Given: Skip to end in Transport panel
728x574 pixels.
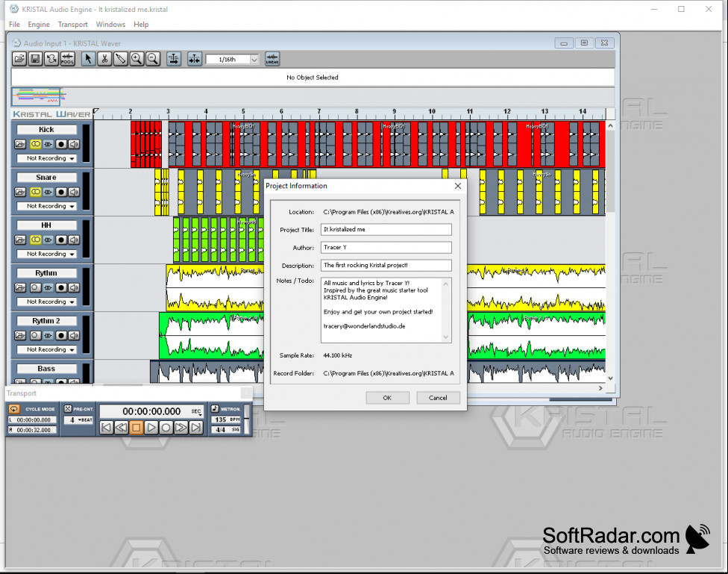Looking at the screenshot, I should point(196,428).
